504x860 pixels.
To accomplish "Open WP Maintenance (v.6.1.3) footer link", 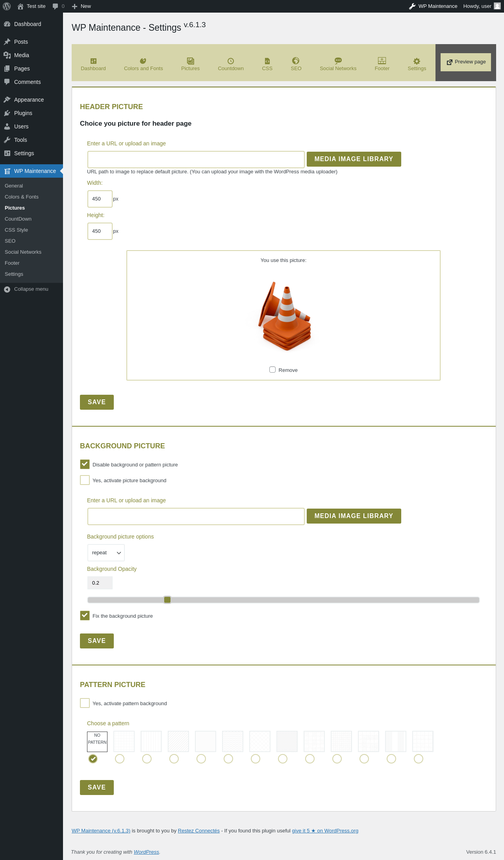I will (101, 831).
